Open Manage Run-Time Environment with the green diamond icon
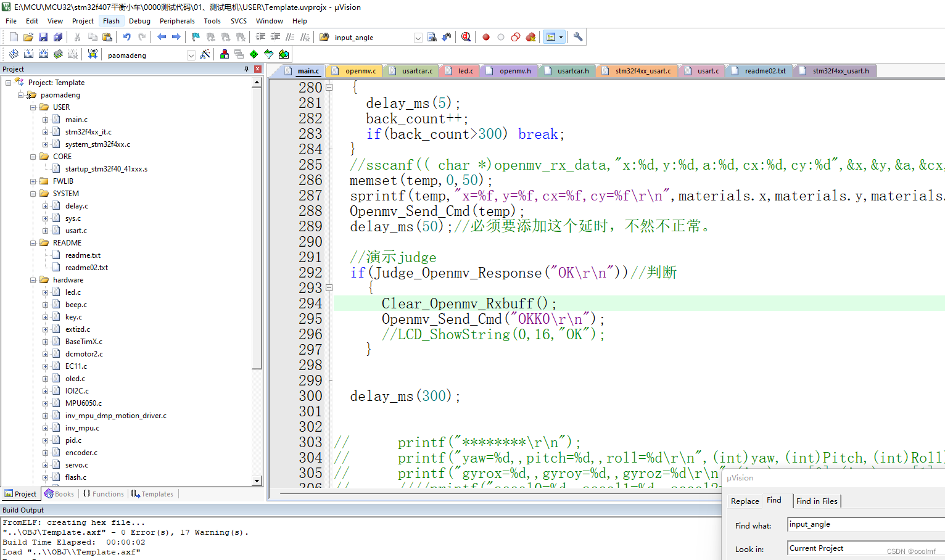 254,54
